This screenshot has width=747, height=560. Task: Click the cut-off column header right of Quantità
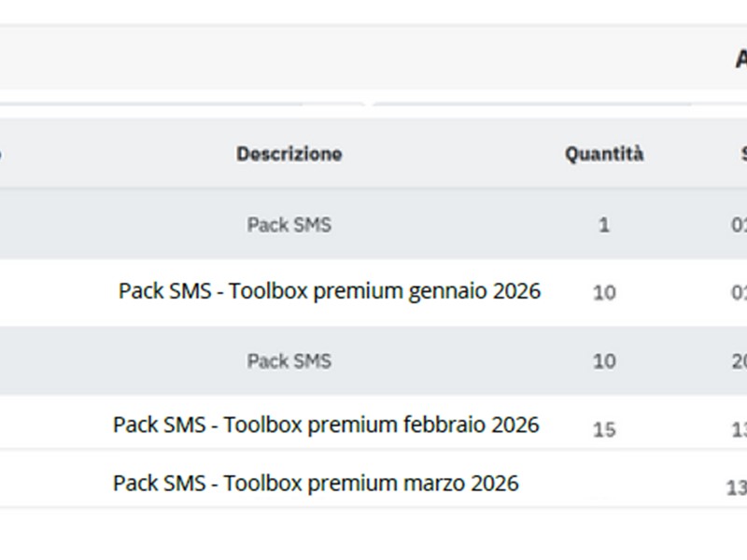point(742,154)
